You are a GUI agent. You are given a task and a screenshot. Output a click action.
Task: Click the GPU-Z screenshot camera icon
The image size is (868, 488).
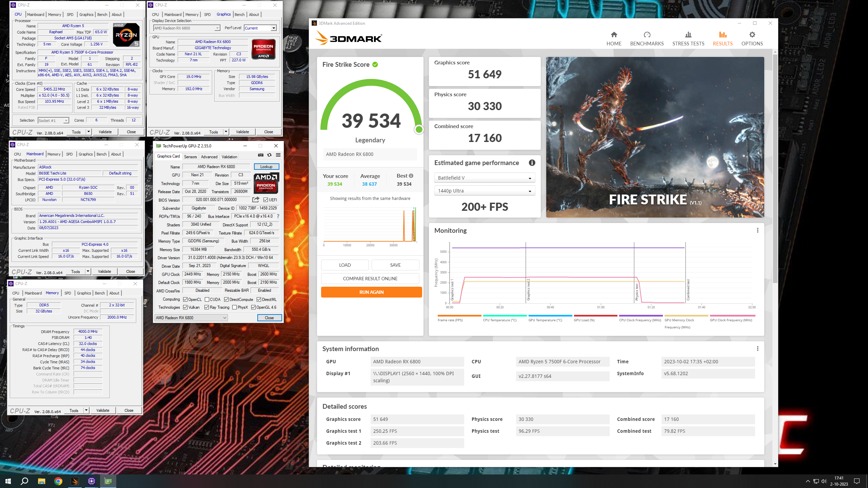(260, 155)
